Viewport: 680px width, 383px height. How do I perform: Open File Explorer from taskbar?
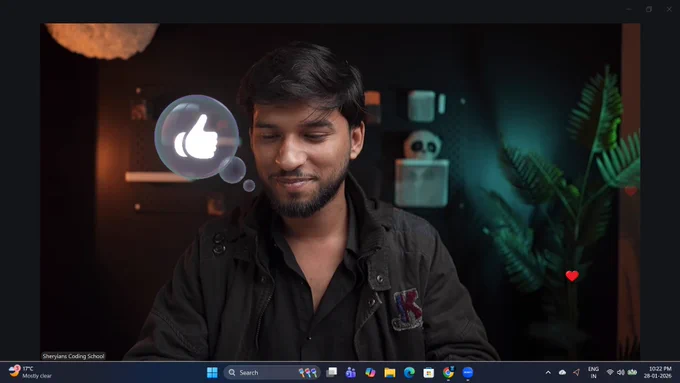pos(389,373)
